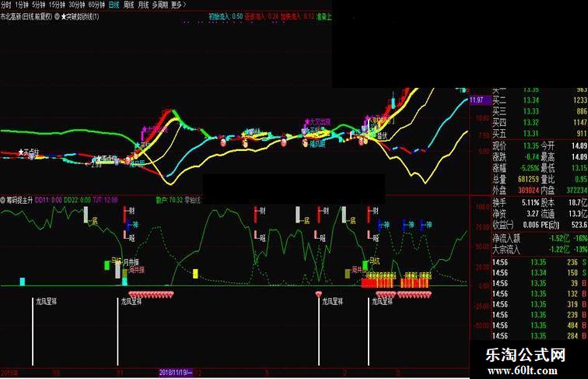Open the 多周期 multi-period view

[160, 5]
